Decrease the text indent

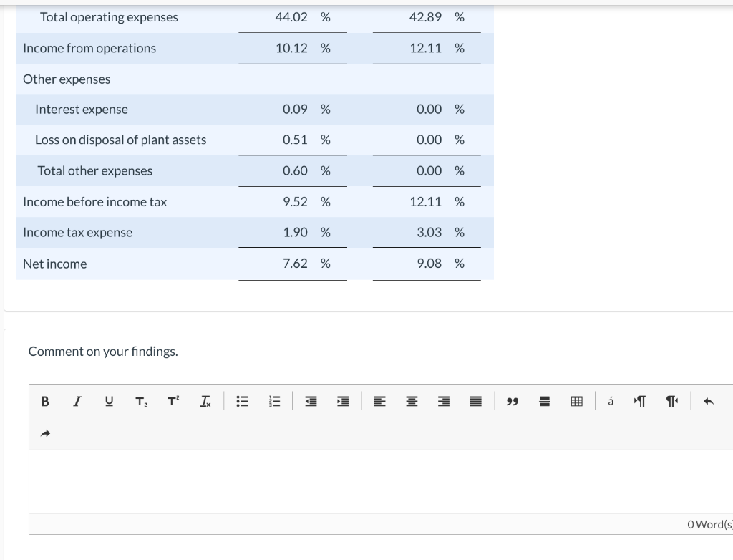pyautogui.click(x=310, y=401)
